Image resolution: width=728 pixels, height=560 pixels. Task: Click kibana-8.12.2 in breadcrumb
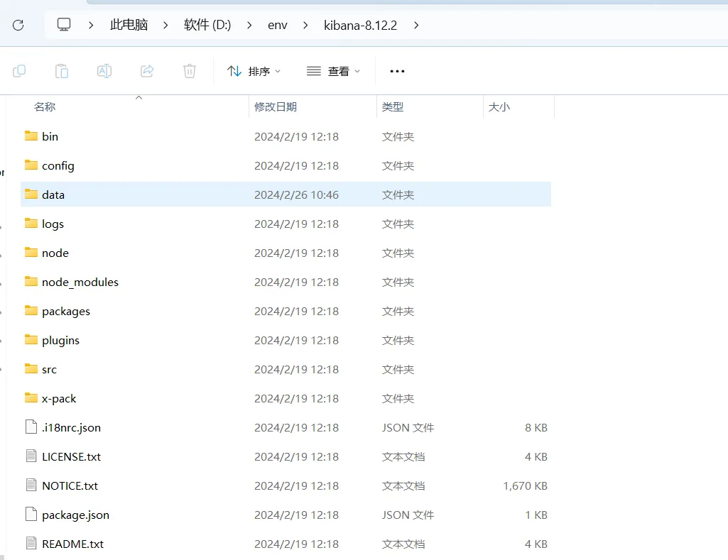point(360,25)
